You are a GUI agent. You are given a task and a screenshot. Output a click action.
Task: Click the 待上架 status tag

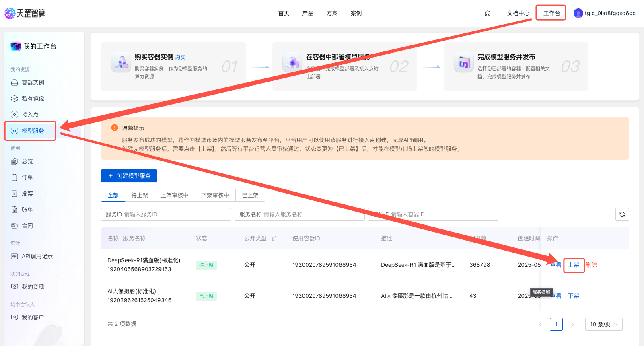206,265
